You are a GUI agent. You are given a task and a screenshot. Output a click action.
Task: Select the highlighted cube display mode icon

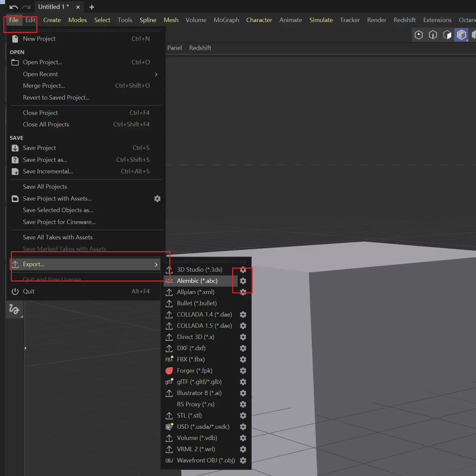pyautogui.click(x=461, y=35)
